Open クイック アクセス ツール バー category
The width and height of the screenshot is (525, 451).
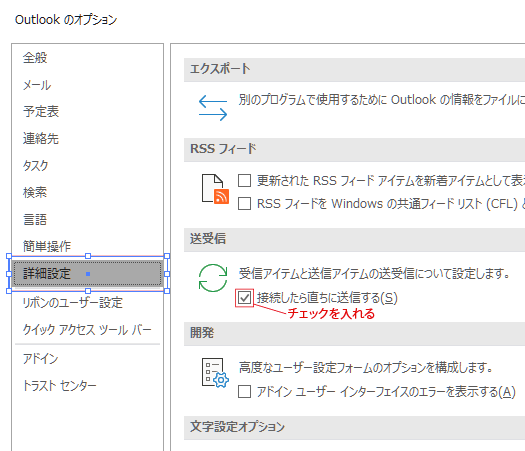87,330
